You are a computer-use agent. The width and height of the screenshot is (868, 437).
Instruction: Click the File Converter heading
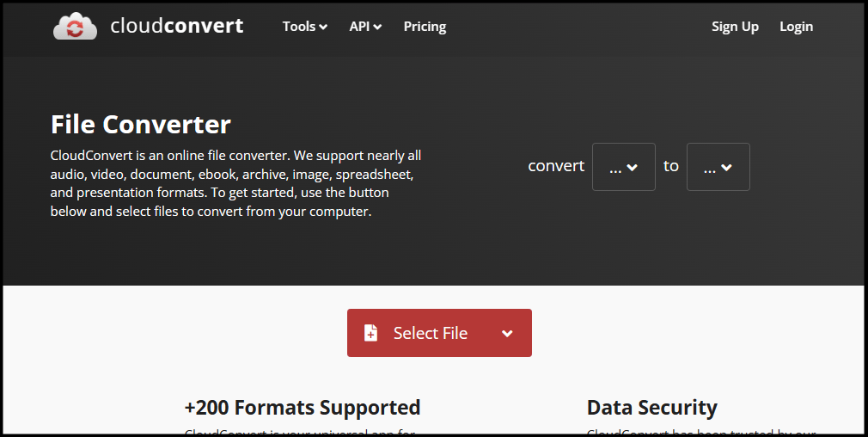[141, 124]
